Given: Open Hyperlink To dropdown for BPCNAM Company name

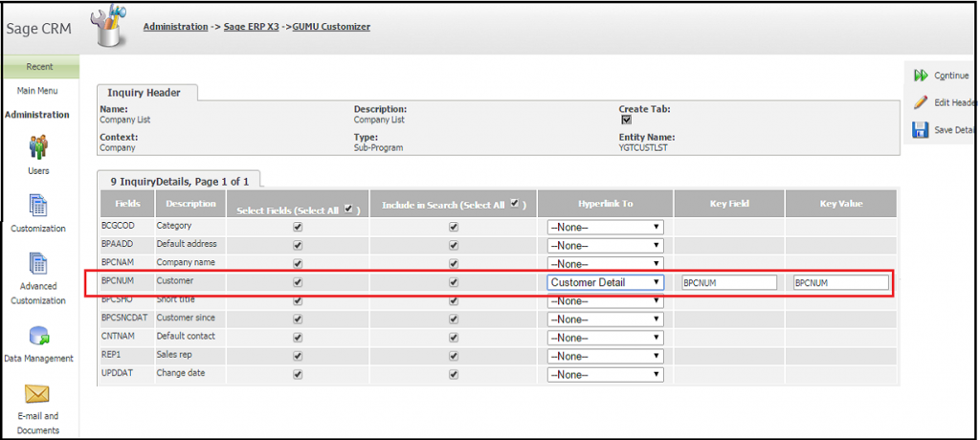Looking at the screenshot, I should [605, 264].
